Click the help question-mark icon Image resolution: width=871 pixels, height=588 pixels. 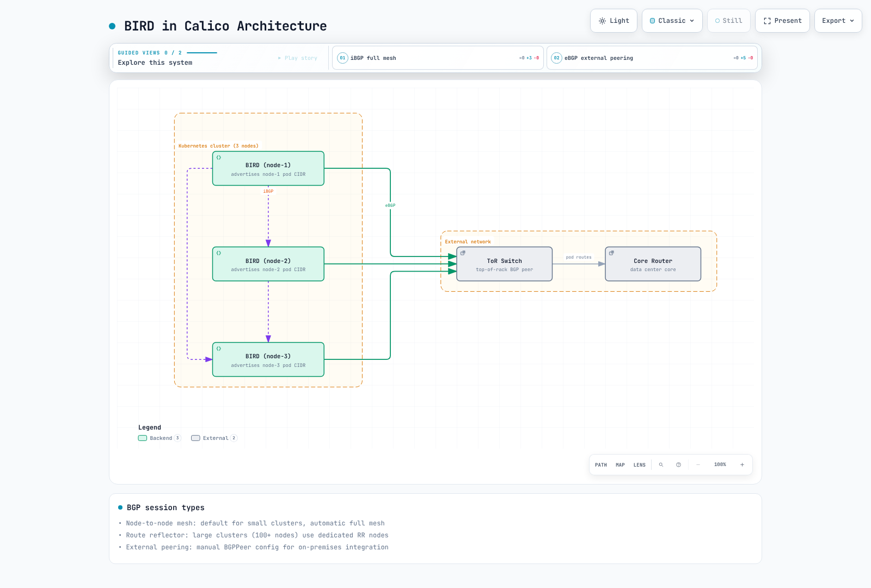coord(678,465)
